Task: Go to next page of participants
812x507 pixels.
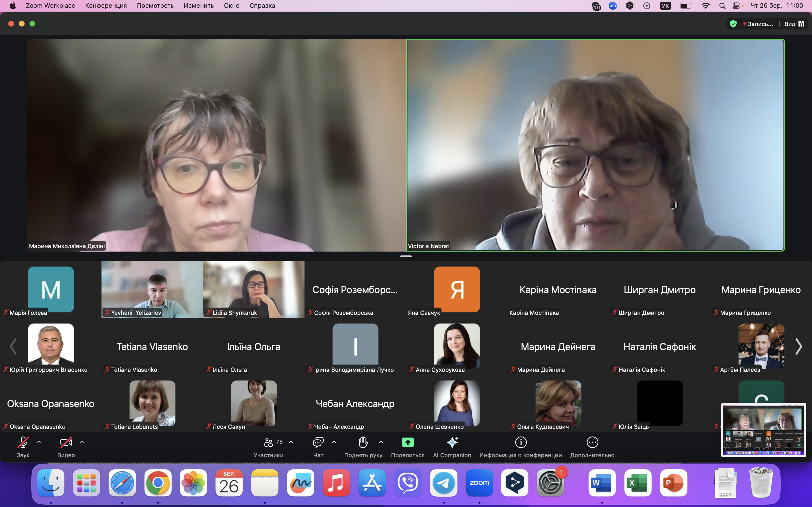Action: (798, 346)
